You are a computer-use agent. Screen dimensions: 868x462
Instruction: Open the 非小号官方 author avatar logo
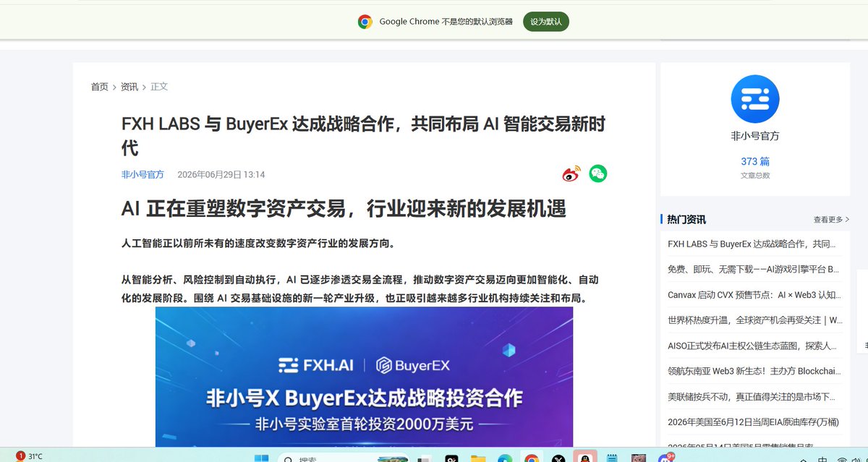[x=755, y=99]
